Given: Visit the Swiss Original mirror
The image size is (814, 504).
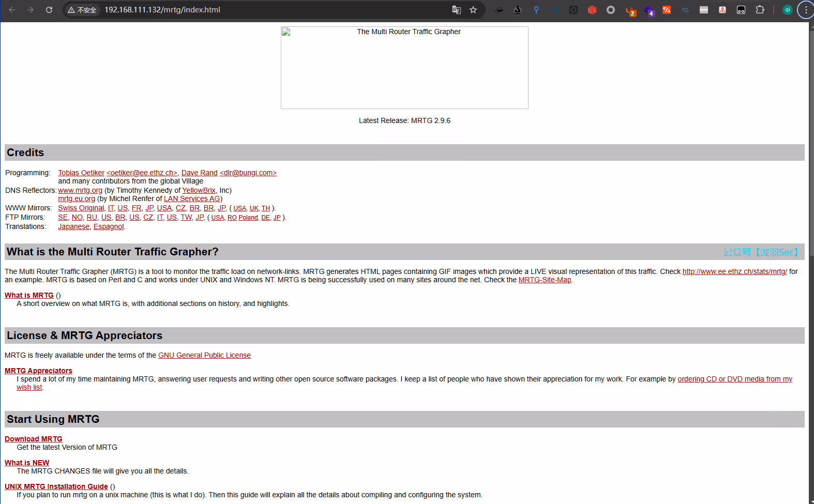Looking at the screenshot, I should click(81, 208).
